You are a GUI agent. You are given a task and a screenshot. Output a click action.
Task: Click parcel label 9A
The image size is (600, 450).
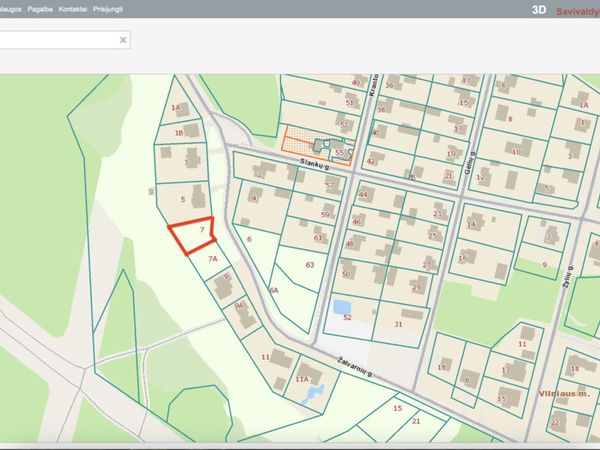tap(239, 305)
